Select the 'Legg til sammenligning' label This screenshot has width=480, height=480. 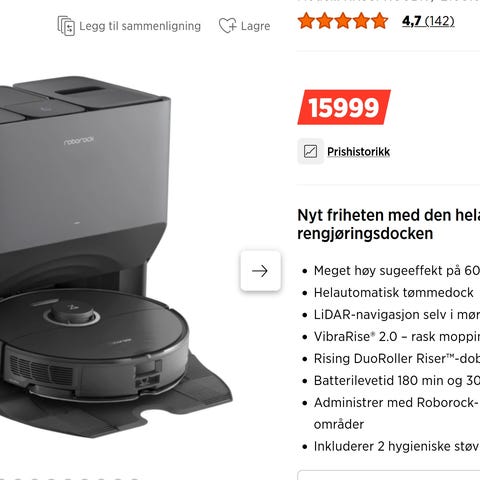(140, 26)
